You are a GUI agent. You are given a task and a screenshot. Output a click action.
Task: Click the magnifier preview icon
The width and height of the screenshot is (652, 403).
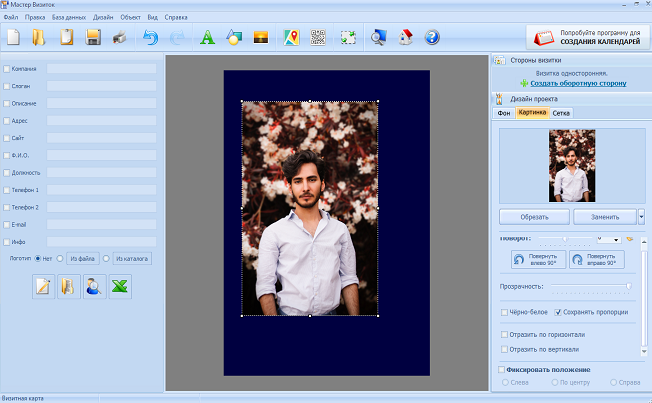click(x=378, y=37)
